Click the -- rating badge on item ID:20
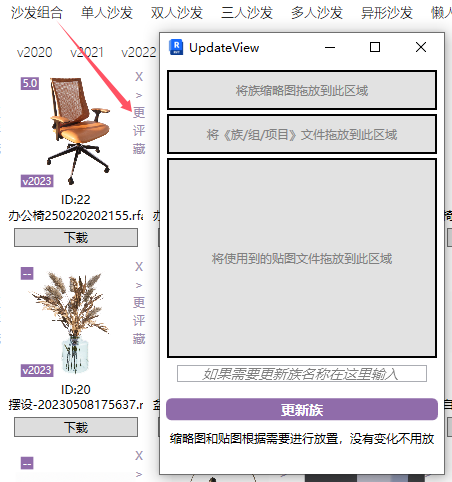The height and width of the screenshot is (482, 452). pyautogui.click(x=27, y=274)
